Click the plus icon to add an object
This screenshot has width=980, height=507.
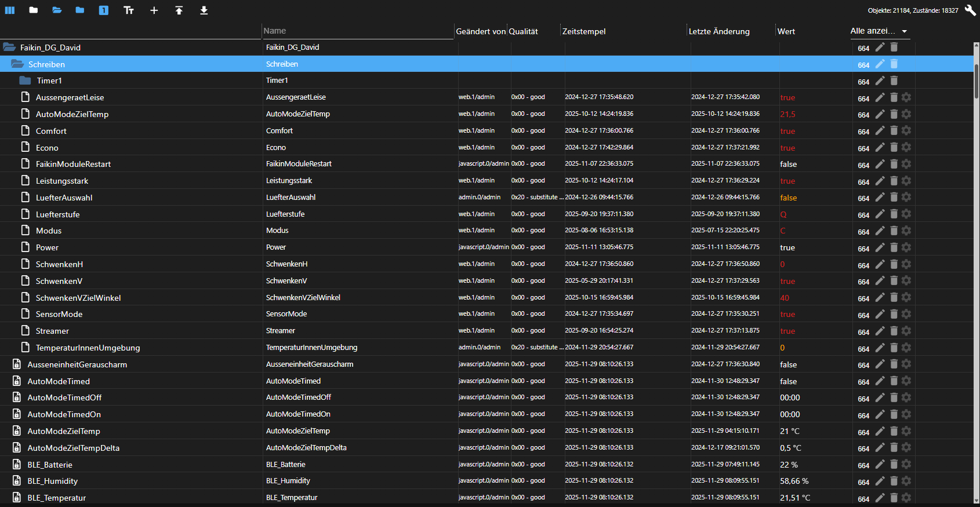154,10
